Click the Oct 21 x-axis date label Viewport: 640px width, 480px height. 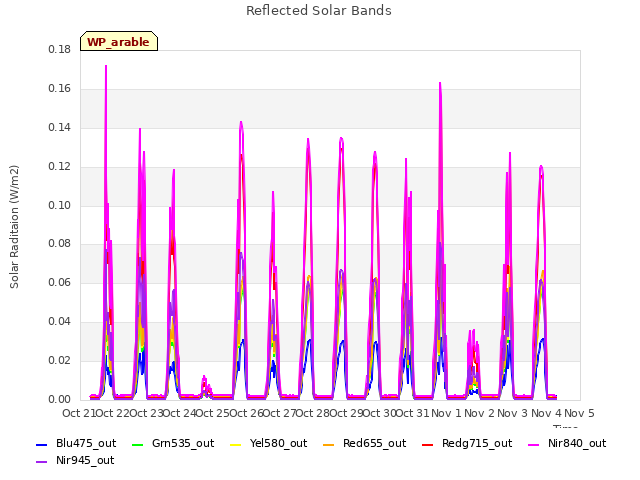coord(79,413)
